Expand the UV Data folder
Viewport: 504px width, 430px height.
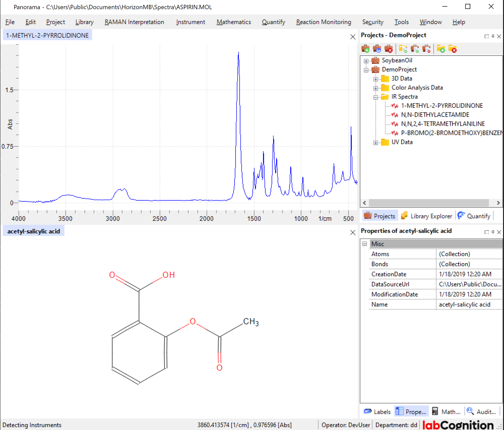[376, 143]
